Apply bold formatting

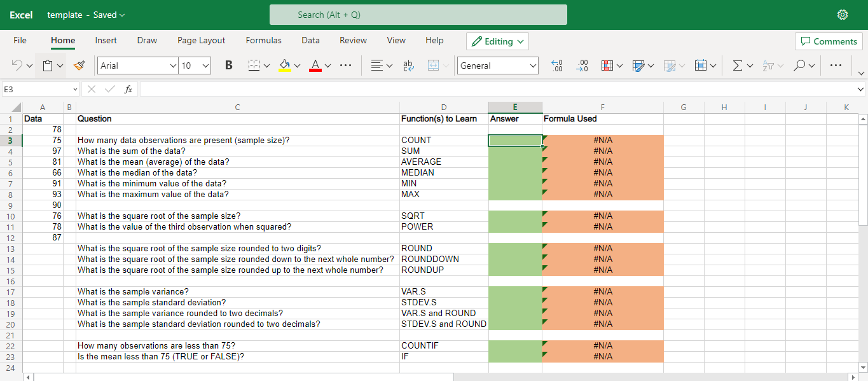coord(228,66)
